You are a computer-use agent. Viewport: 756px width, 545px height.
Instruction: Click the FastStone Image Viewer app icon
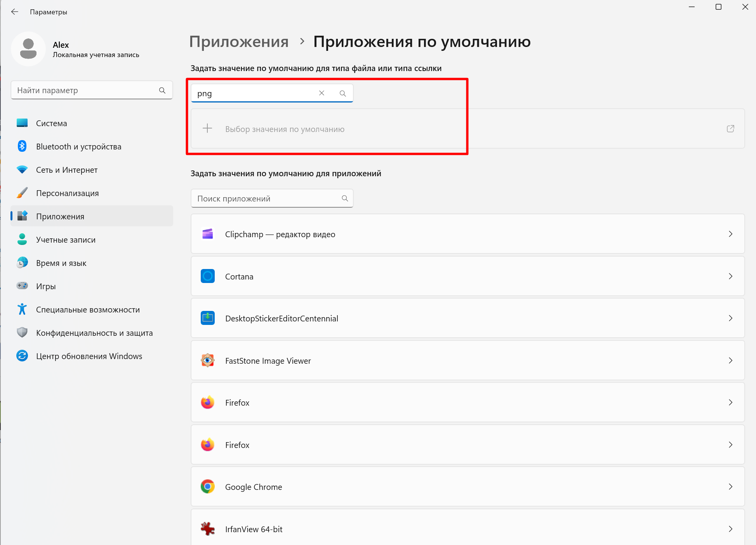(x=208, y=361)
